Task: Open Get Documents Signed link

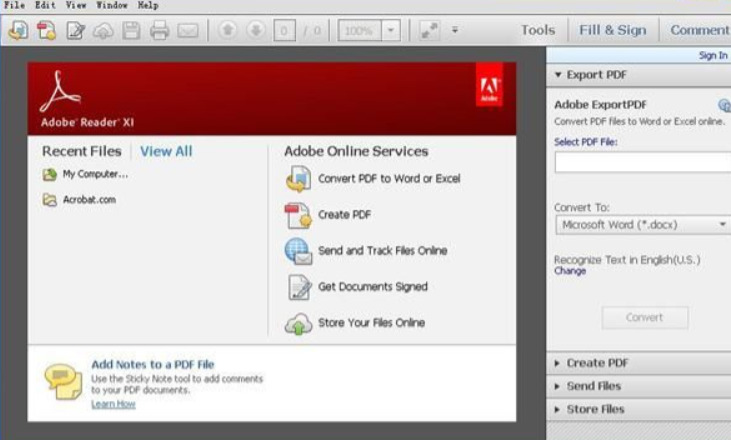Action: coord(373,287)
